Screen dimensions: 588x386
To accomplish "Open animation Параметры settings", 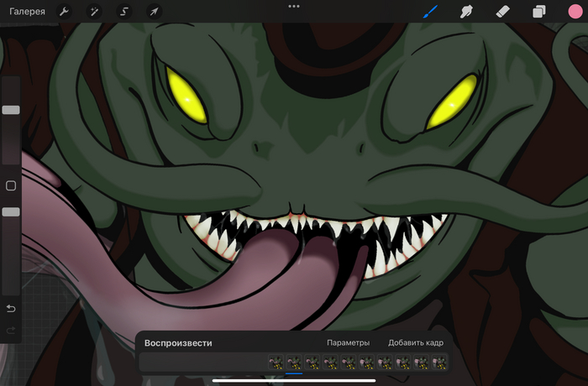I will [x=348, y=342].
